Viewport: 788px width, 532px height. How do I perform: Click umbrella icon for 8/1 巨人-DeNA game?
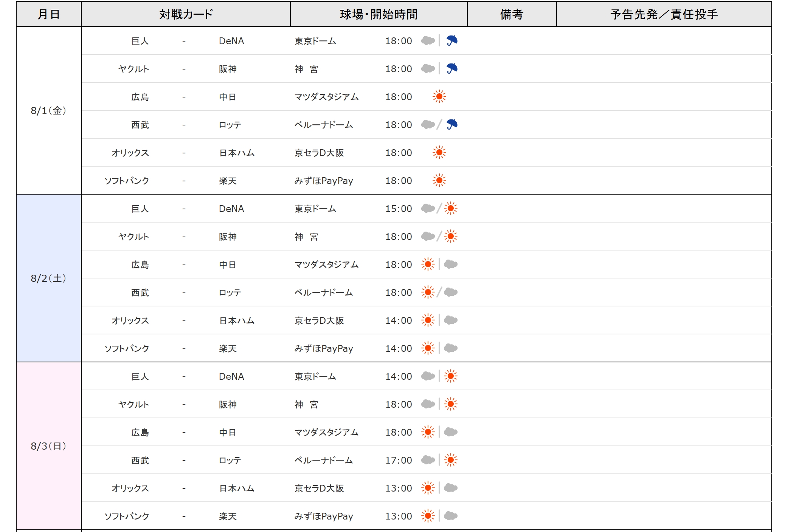pos(452,40)
